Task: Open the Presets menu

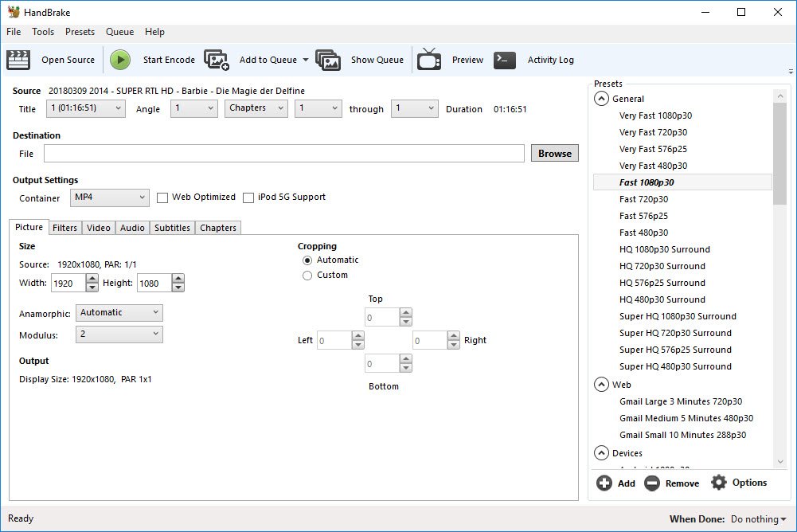Action: (80, 32)
